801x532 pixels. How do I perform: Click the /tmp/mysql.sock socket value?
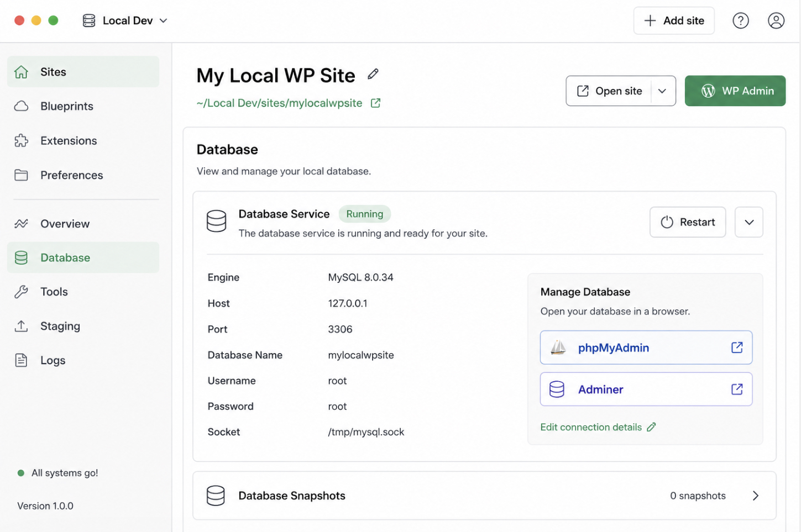[366, 432]
